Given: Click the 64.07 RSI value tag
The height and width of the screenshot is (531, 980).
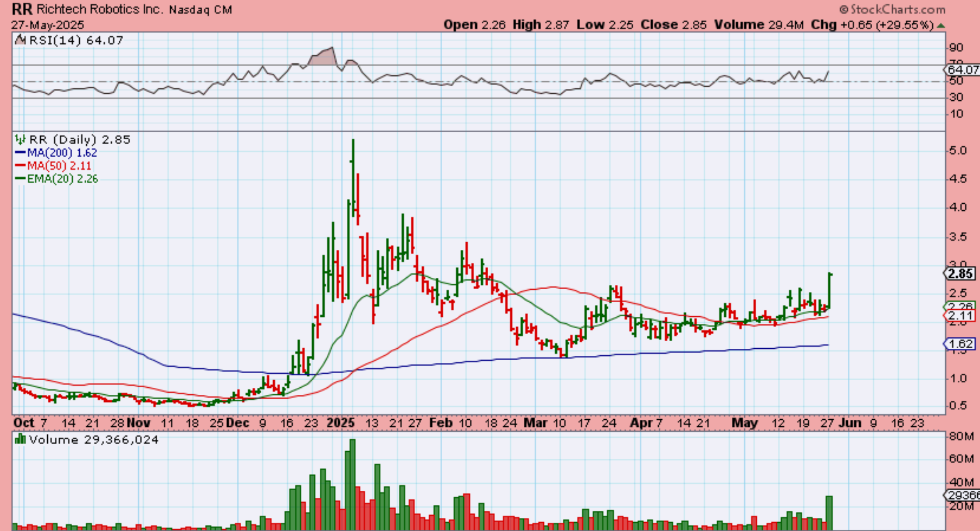Looking at the screenshot, I should click(x=962, y=70).
